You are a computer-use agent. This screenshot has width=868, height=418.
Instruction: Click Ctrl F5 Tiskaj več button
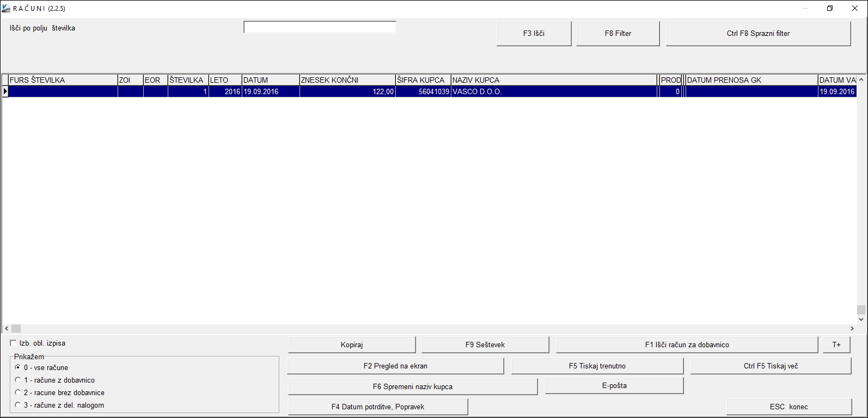[x=771, y=366]
